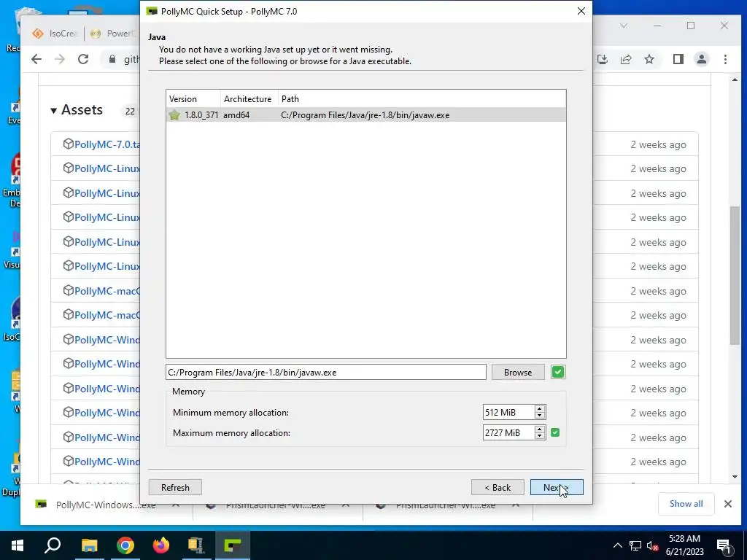Open Windows taskbar search
Screen dimensions: 747x560
pyautogui.click(x=53, y=545)
